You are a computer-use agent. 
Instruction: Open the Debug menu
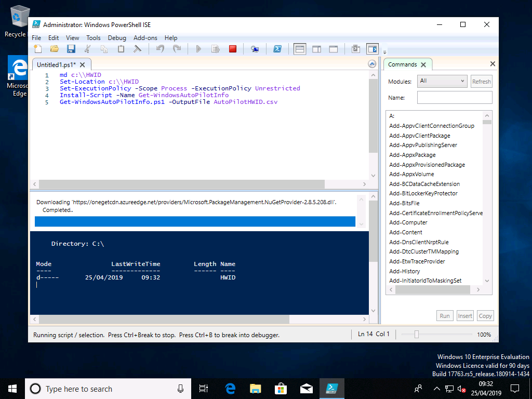click(117, 37)
